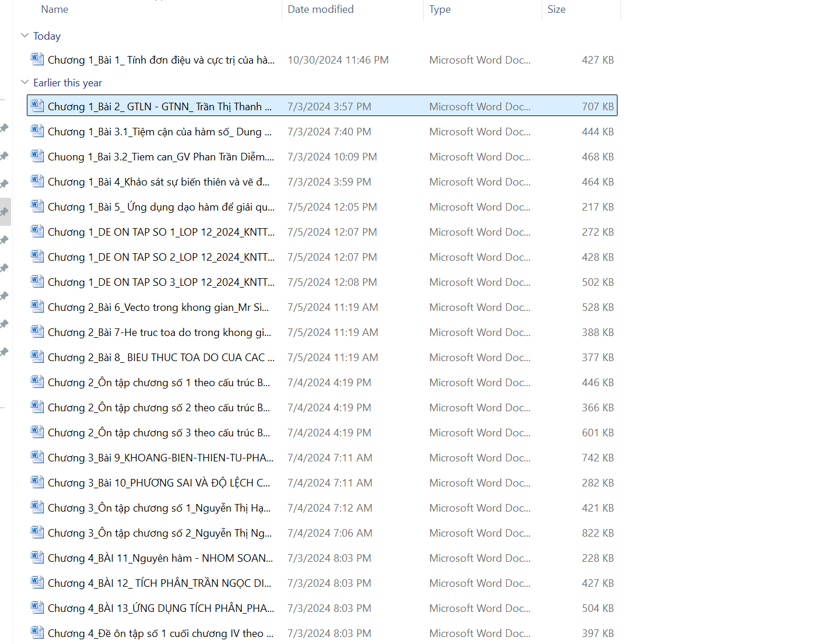Click Word icon of Chương 2_Bài 6_Vecto file
This screenshot has height=644, width=835.
point(37,306)
